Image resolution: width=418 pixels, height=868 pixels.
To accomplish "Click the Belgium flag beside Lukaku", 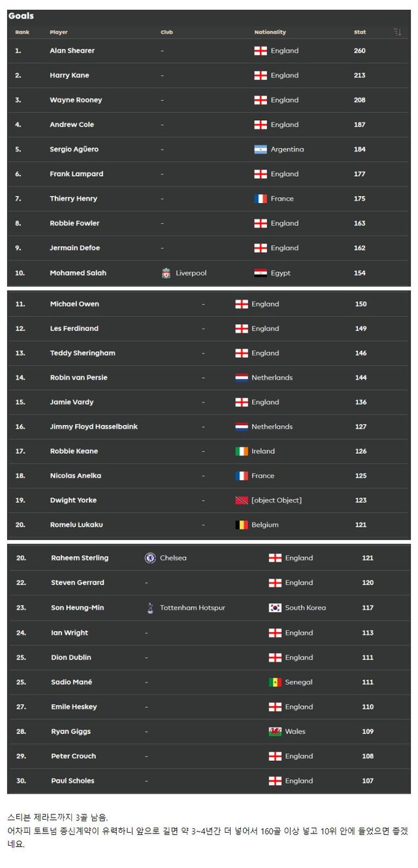I will point(241,524).
